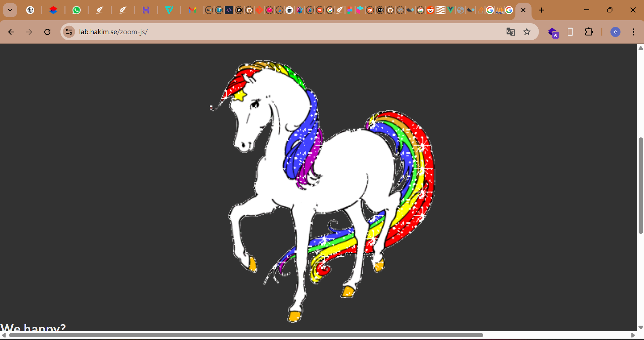Open the Figma tab

point(350,10)
